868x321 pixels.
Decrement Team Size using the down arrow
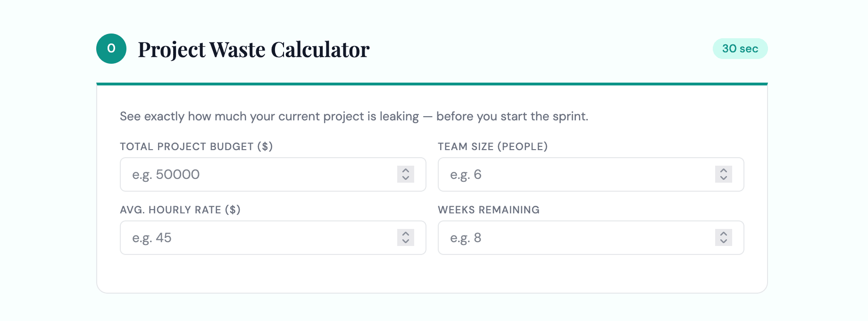[724, 178]
